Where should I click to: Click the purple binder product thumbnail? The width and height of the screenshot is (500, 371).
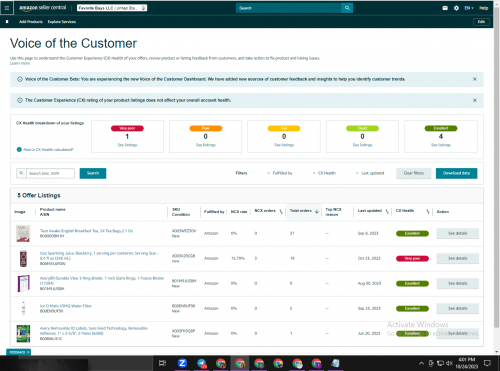coord(23,283)
